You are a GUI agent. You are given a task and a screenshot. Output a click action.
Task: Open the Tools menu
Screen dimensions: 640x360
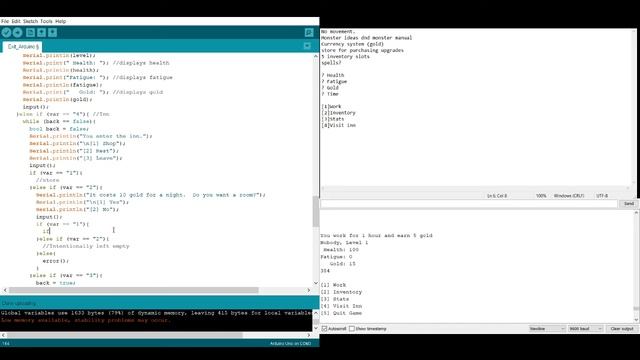pyautogui.click(x=46, y=21)
